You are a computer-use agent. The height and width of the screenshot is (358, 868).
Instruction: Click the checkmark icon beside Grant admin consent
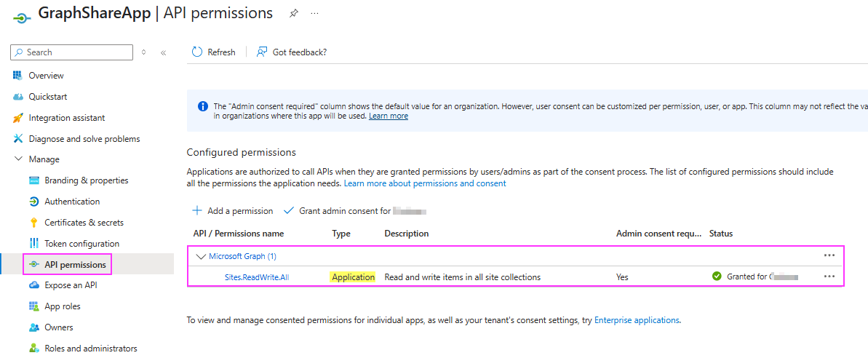pyautogui.click(x=288, y=211)
